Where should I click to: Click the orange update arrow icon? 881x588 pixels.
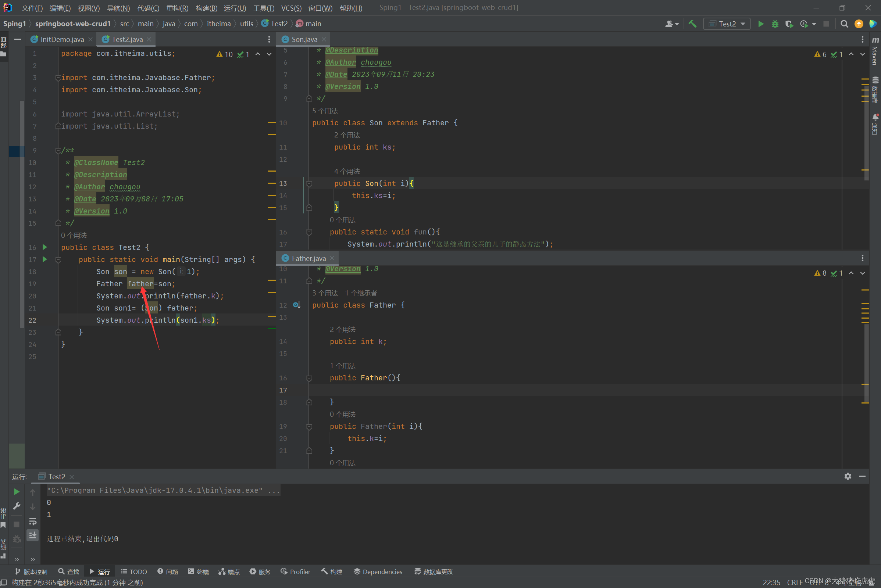click(859, 24)
